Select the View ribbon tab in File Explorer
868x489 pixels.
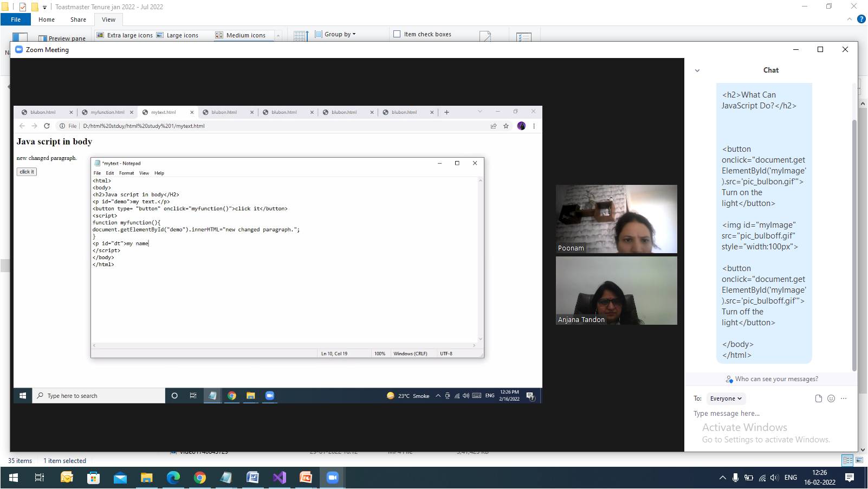[108, 20]
